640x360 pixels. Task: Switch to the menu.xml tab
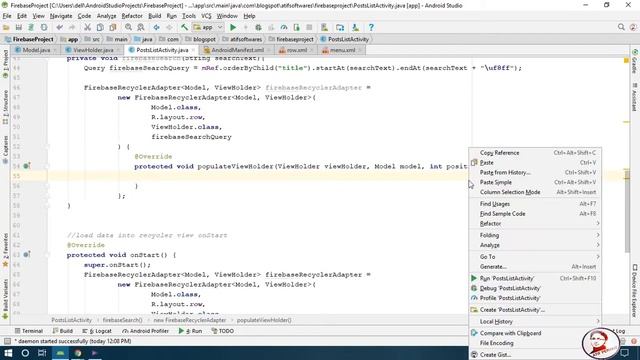342,50
